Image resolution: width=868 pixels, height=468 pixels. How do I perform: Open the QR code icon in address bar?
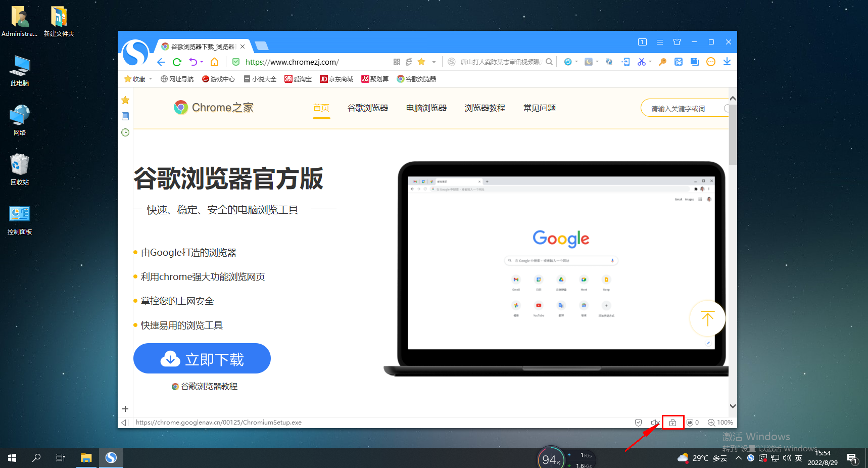tap(397, 62)
